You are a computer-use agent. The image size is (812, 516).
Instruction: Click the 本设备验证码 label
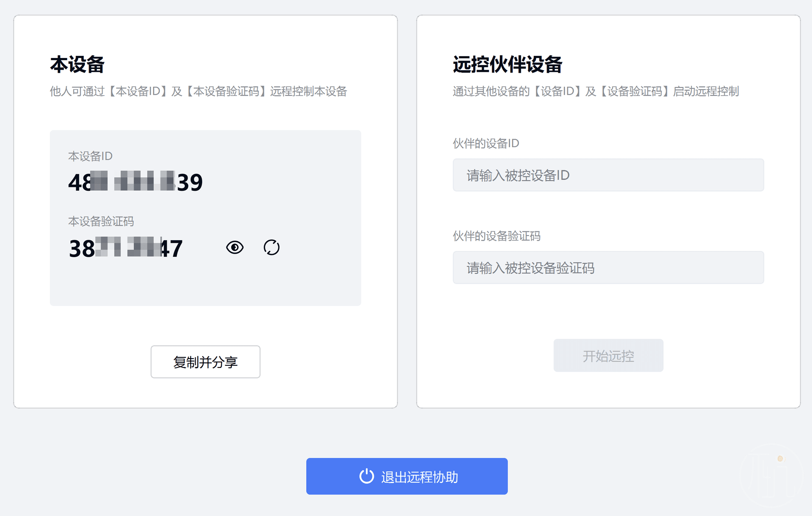pos(101,222)
